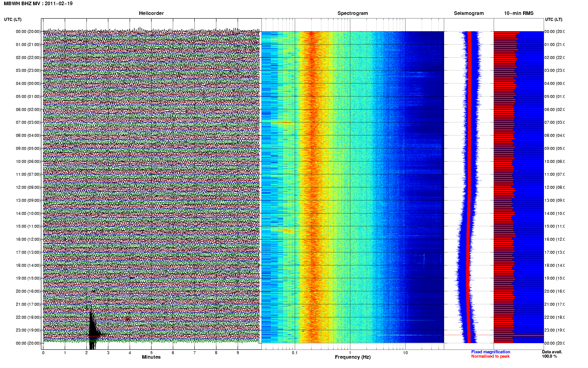Click the '08:00 (04:00)' time label
Viewport: 588px width, 368px height.
coord(28,135)
